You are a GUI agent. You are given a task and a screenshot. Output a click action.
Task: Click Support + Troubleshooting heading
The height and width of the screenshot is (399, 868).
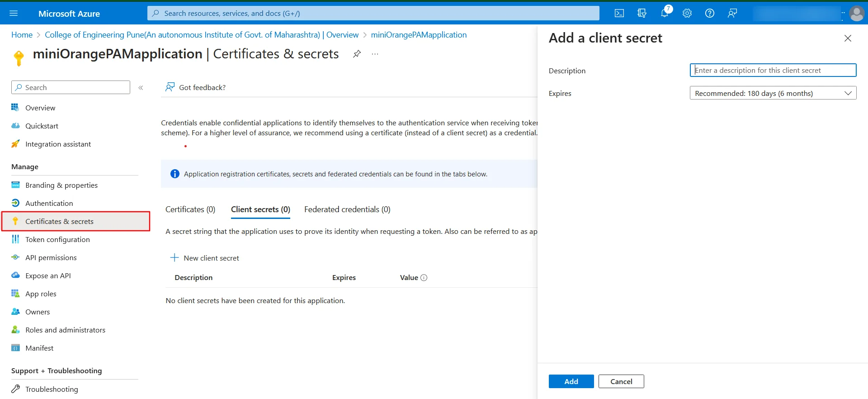57,371
